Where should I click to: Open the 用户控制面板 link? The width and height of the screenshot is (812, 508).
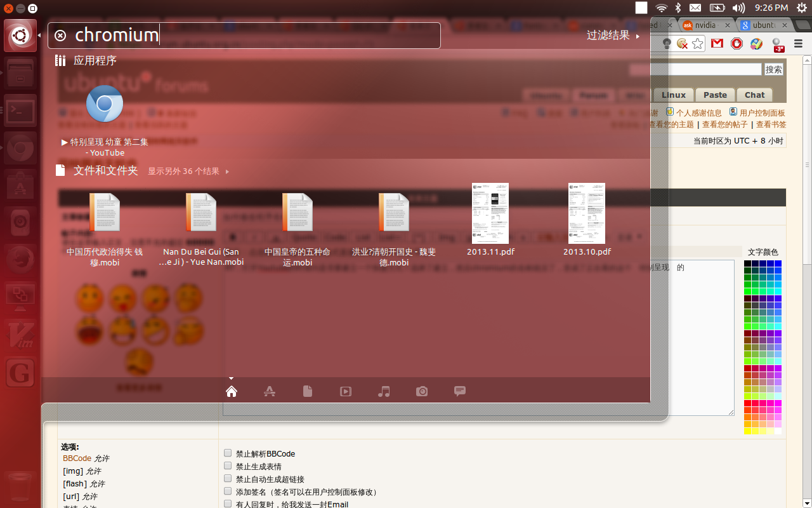point(762,112)
